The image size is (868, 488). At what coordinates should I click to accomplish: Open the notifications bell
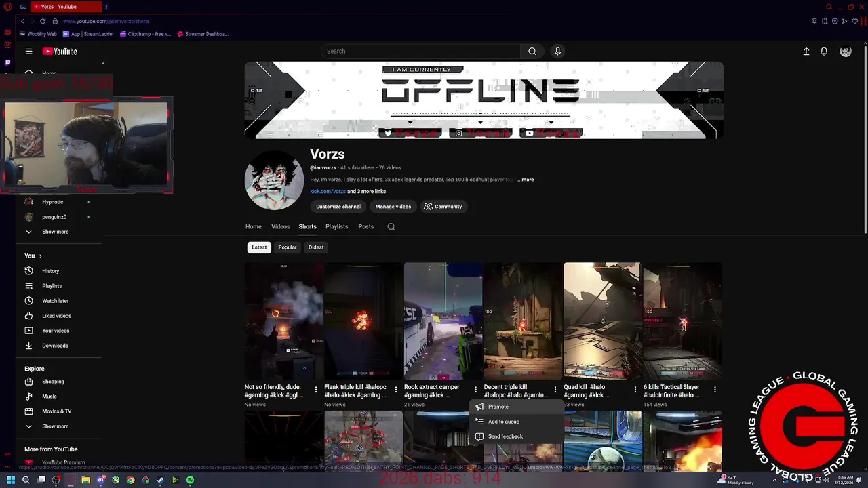tap(824, 52)
